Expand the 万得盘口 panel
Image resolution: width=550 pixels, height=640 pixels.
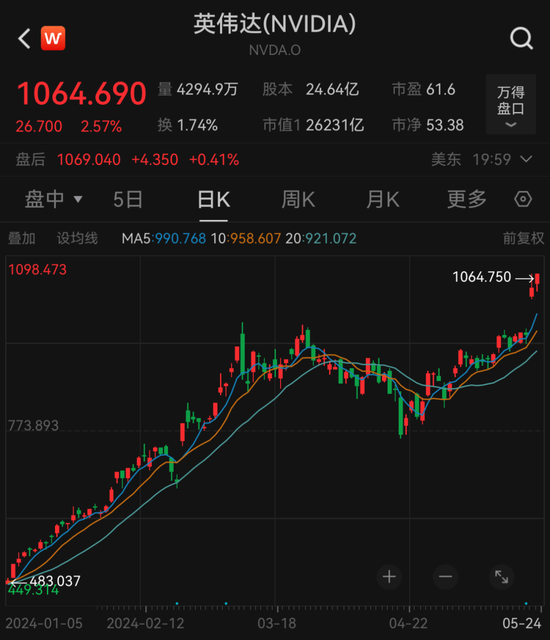(x=511, y=104)
